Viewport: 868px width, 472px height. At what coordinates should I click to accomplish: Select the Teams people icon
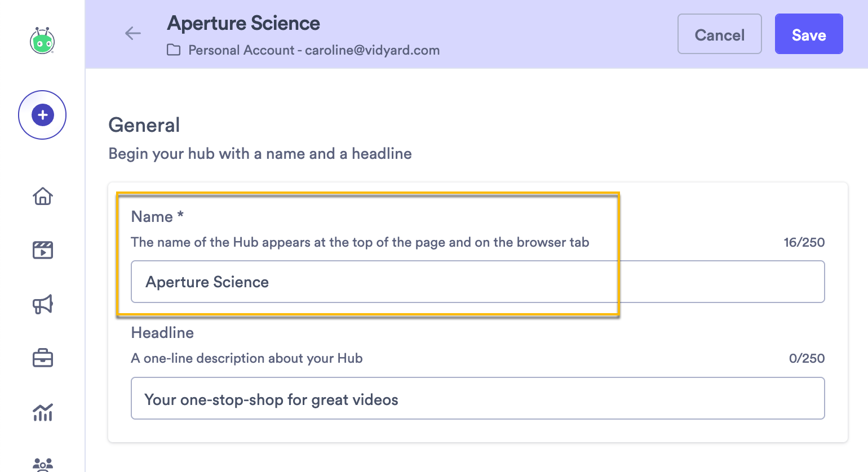42,464
